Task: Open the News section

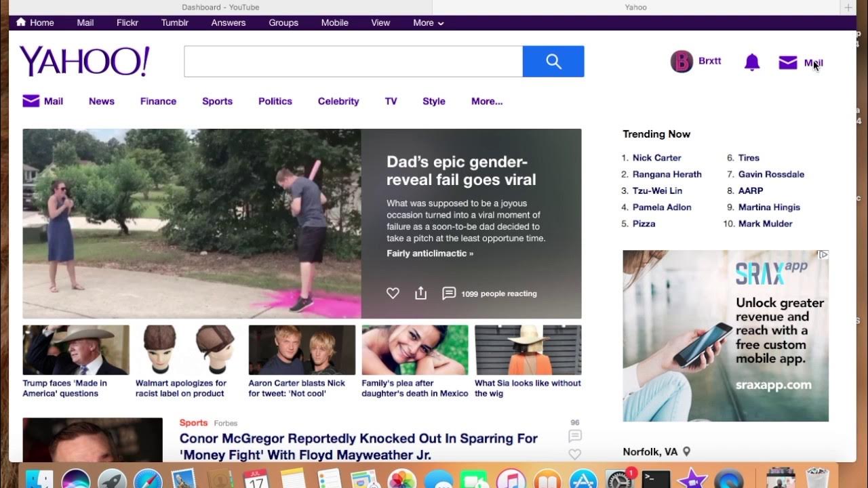Action: tap(102, 101)
